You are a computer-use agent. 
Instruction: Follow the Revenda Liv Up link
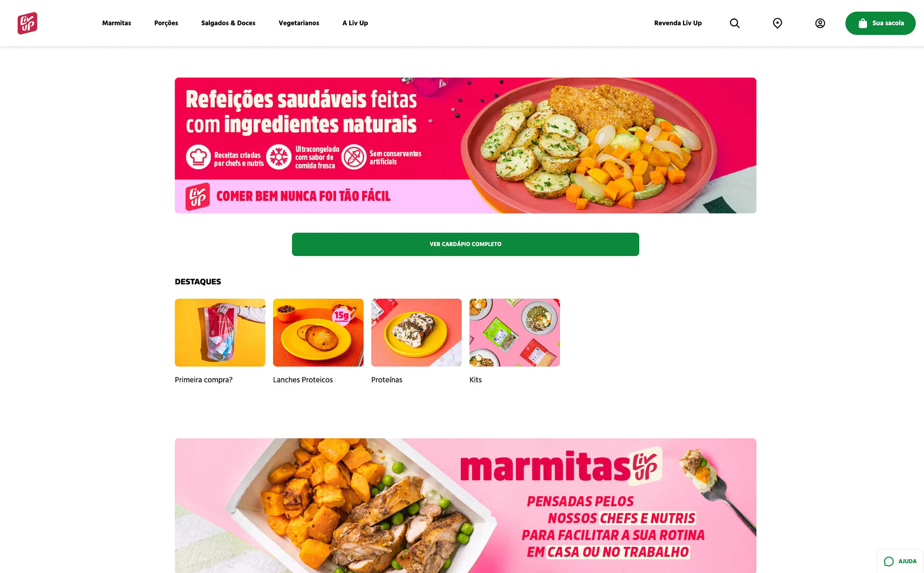678,23
